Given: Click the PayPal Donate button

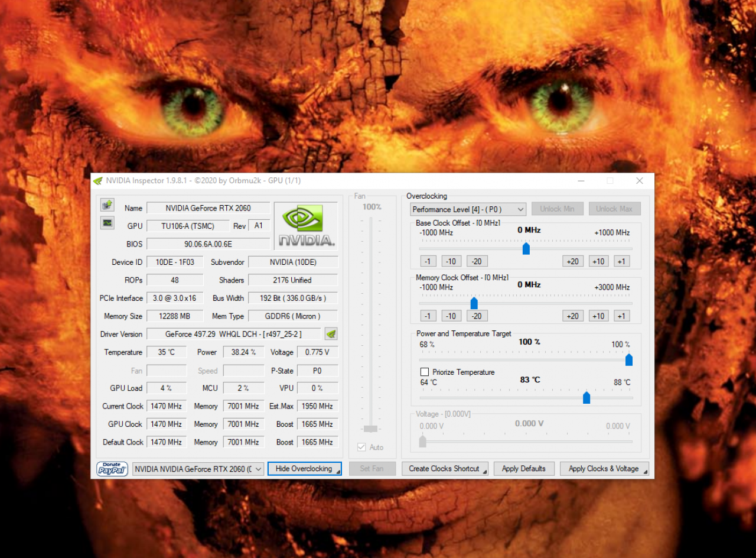Looking at the screenshot, I should click(x=112, y=469).
